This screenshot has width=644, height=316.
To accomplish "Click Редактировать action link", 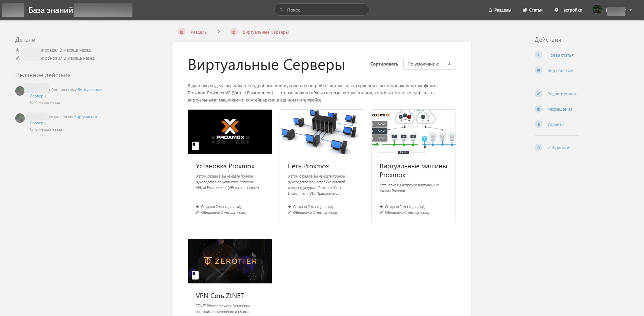I will point(562,94).
